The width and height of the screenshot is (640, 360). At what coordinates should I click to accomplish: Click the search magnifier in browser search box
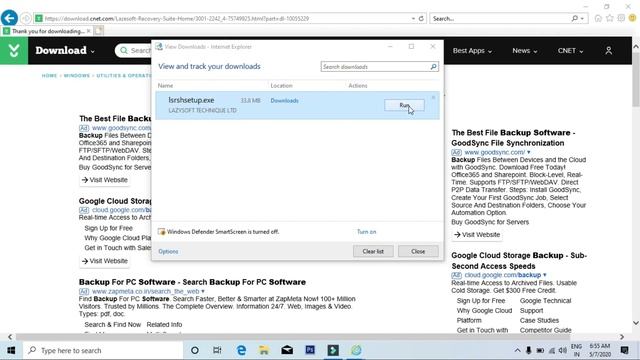tap(574, 18)
